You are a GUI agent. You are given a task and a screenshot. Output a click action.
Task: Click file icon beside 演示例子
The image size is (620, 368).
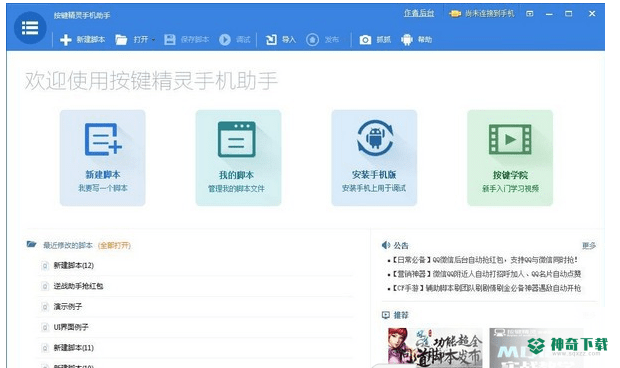45,307
